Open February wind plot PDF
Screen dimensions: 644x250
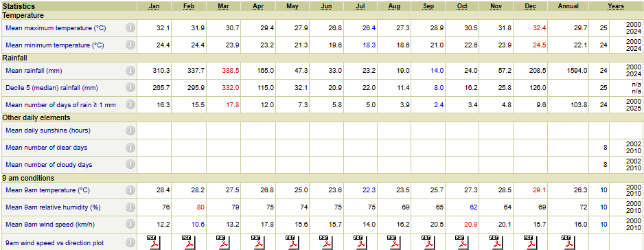click(x=188, y=242)
